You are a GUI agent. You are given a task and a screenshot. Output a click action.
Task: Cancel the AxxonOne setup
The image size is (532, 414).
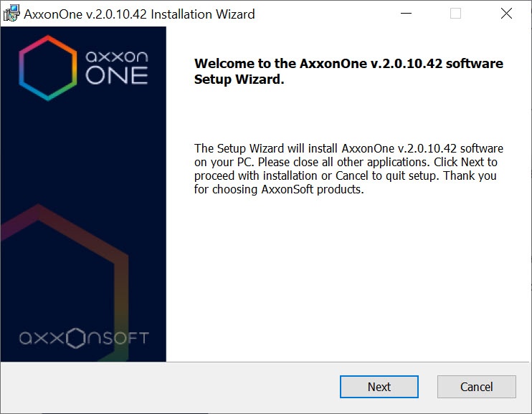[476, 387]
